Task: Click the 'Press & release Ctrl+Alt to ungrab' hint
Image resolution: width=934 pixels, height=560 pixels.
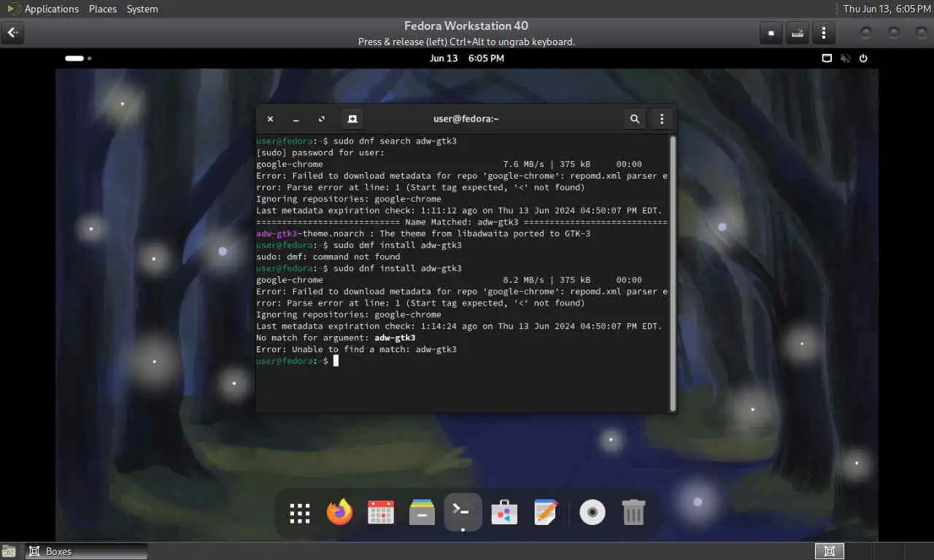Action: [x=466, y=42]
